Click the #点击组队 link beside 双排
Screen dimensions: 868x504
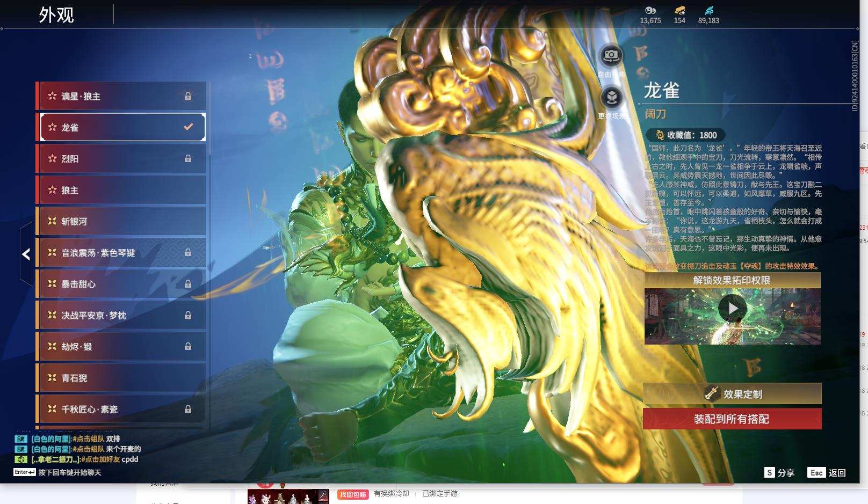(88, 439)
